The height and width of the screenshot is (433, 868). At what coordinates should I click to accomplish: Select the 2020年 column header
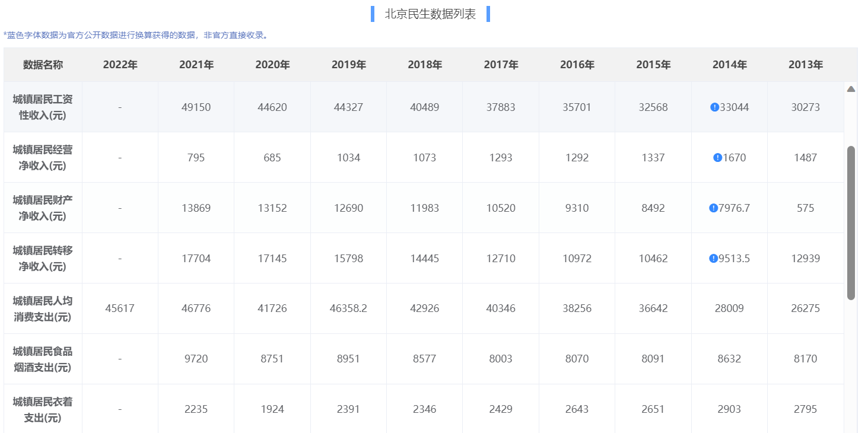[x=272, y=65]
